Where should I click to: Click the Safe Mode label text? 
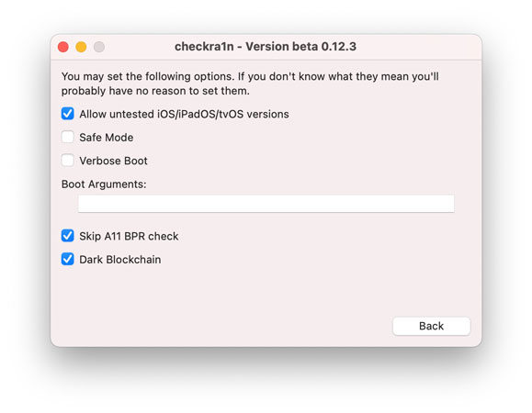[x=107, y=138]
